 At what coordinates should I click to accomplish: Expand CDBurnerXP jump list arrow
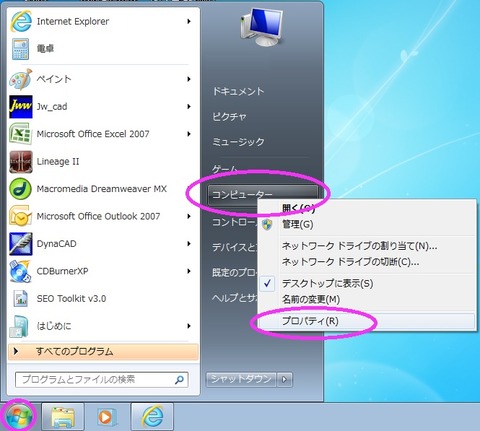coord(189,271)
